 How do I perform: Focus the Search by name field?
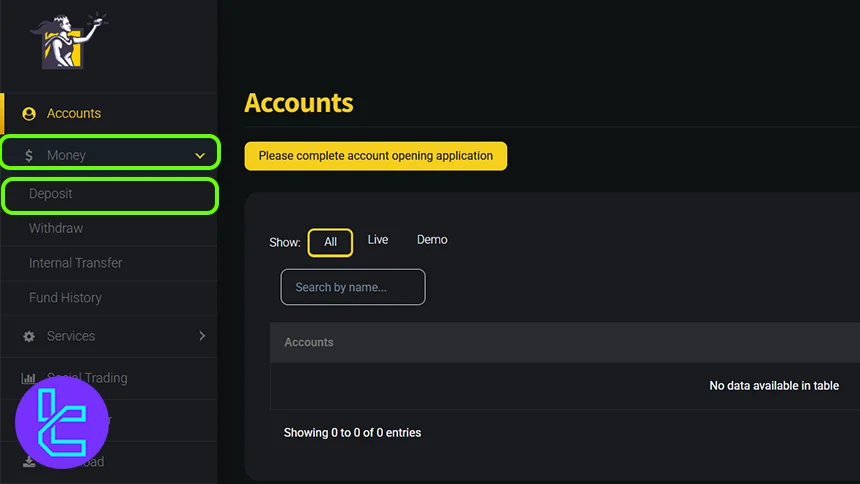pos(353,287)
